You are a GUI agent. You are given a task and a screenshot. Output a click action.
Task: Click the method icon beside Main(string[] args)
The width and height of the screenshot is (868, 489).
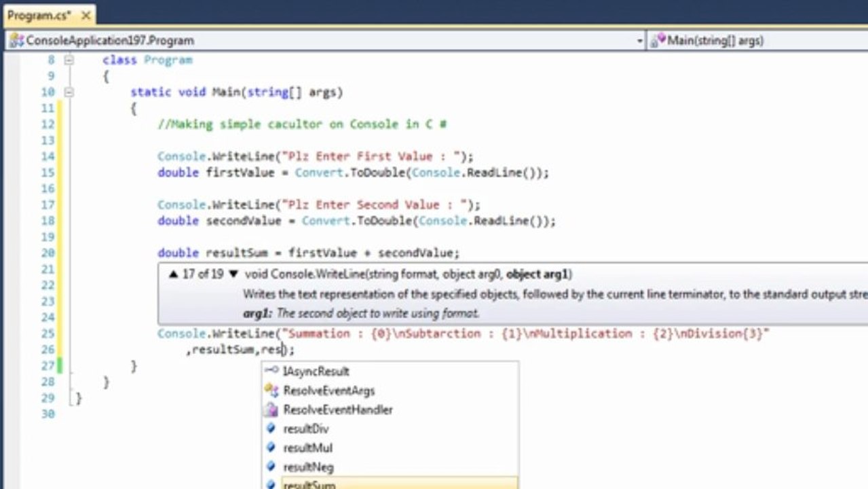[x=658, y=41]
